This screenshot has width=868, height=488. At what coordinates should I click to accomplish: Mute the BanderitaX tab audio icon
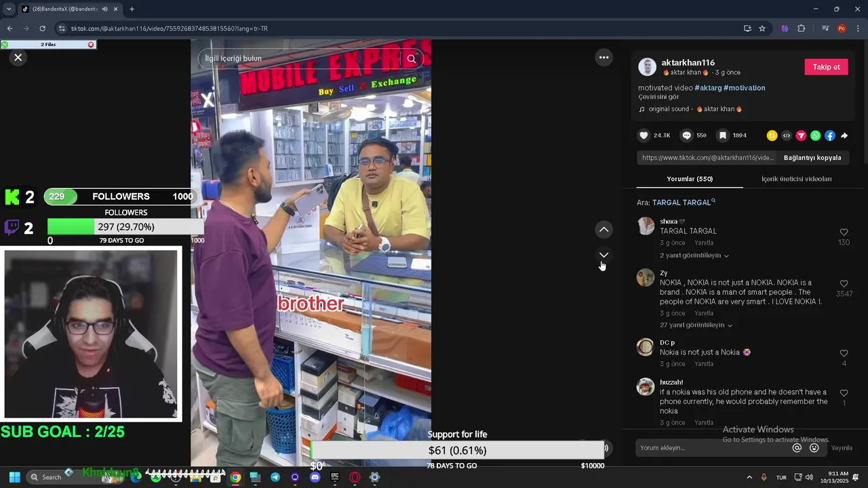tap(104, 9)
